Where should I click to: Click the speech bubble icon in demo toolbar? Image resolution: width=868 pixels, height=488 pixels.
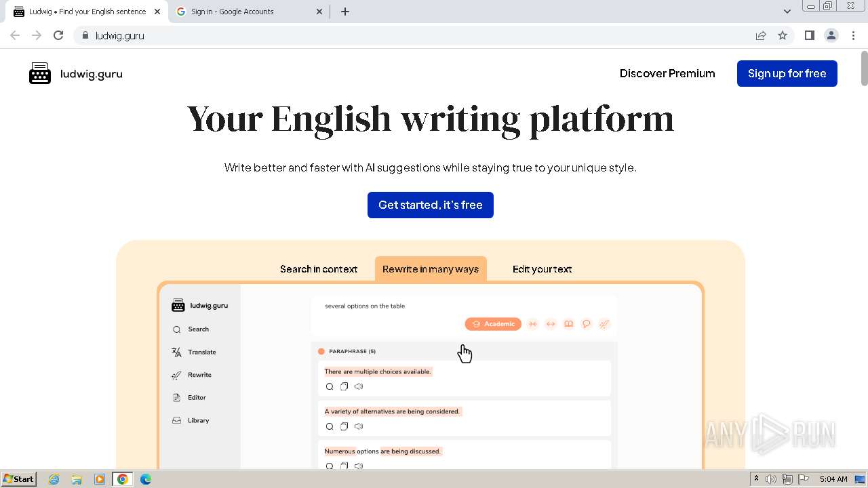coord(587,324)
